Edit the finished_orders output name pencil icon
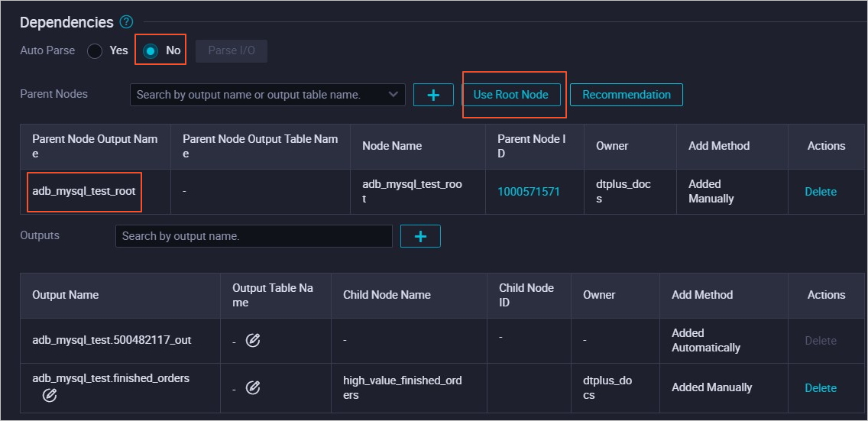Viewport: 868px width, 421px height. point(50,395)
